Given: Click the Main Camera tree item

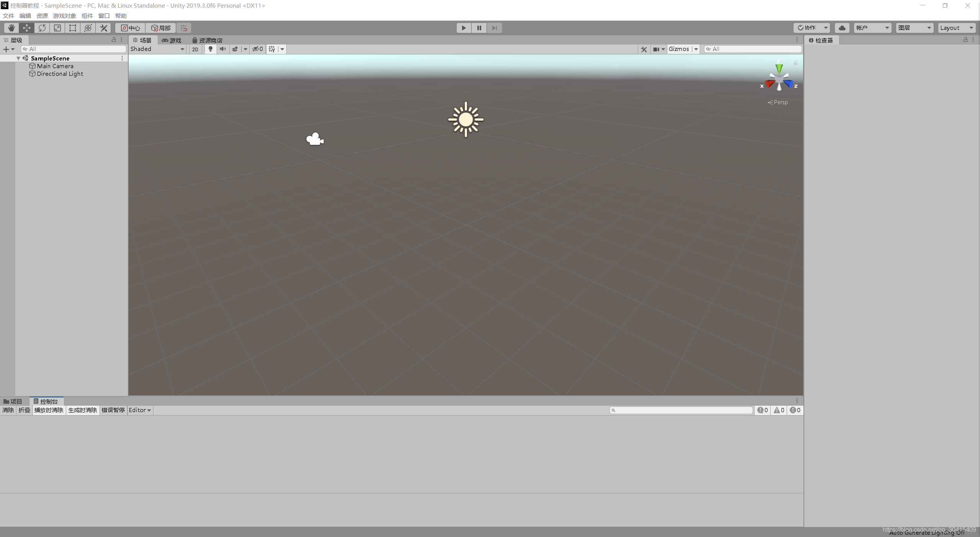Looking at the screenshot, I should [x=55, y=65].
